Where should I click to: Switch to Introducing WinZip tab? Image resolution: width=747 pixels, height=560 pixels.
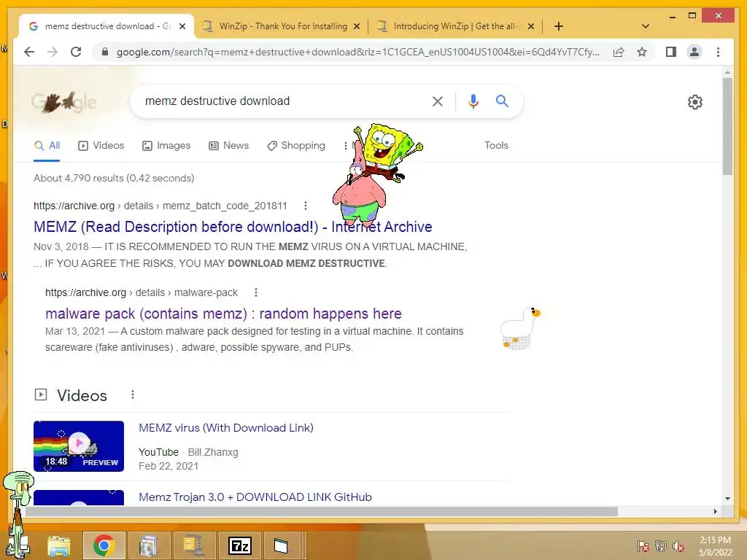[455, 26]
